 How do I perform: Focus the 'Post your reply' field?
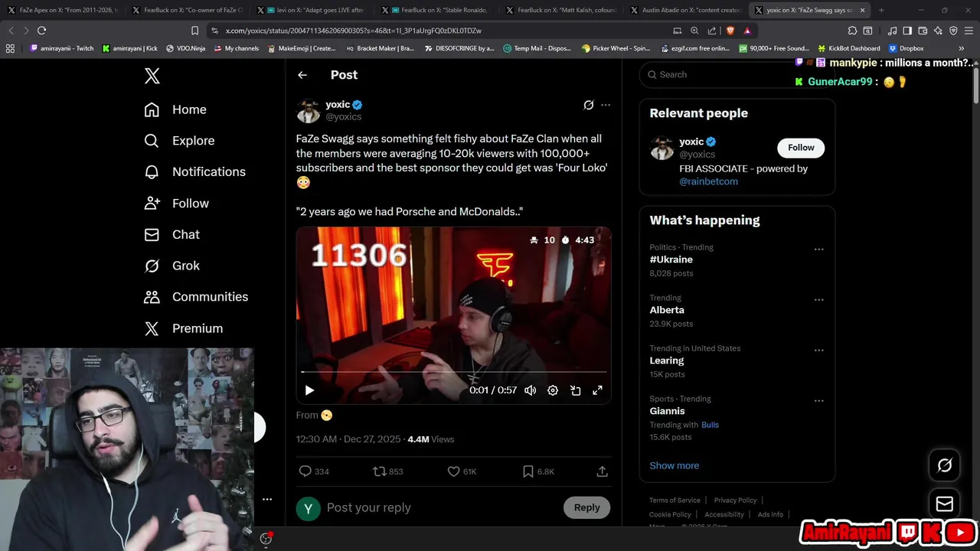[x=441, y=507]
